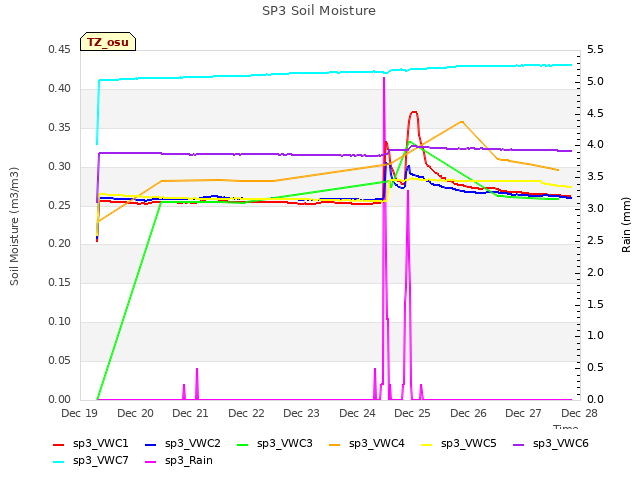Click the cyan sp3_VWC7 legend color marker
The width and height of the screenshot is (640, 480).
pyautogui.click(x=59, y=462)
